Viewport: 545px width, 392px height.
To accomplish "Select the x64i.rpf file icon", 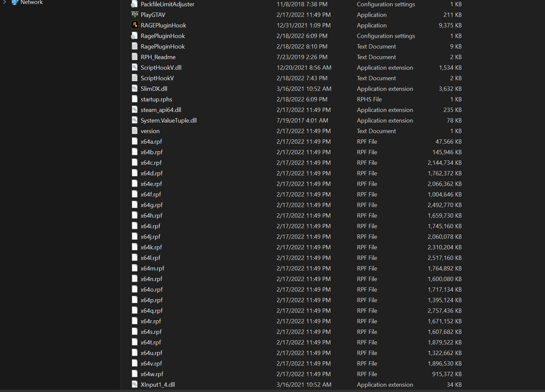I will tap(135, 226).
